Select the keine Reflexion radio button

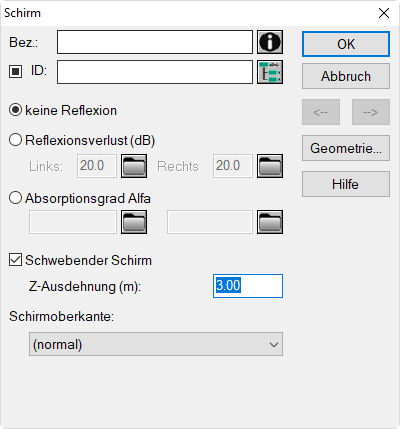coord(15,110)
